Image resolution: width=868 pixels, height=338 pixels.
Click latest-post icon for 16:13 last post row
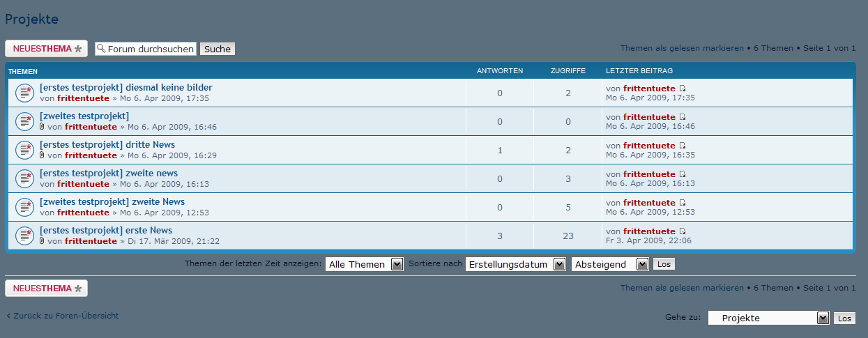coord(683,174)
